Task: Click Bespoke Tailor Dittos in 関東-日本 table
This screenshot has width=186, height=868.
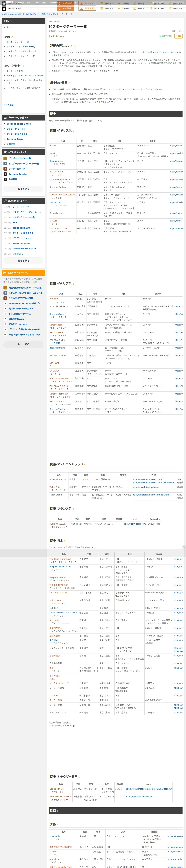Action: coord(60,567)
